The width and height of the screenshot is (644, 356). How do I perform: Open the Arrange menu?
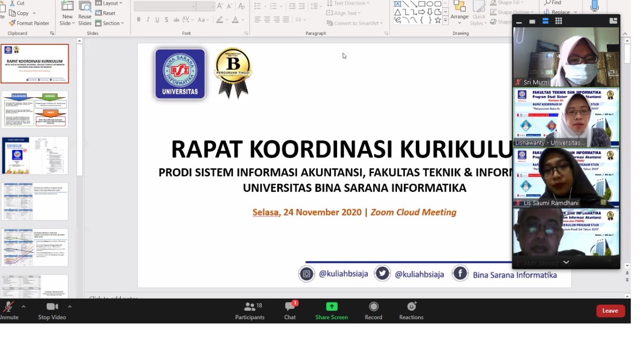point(459,15)
